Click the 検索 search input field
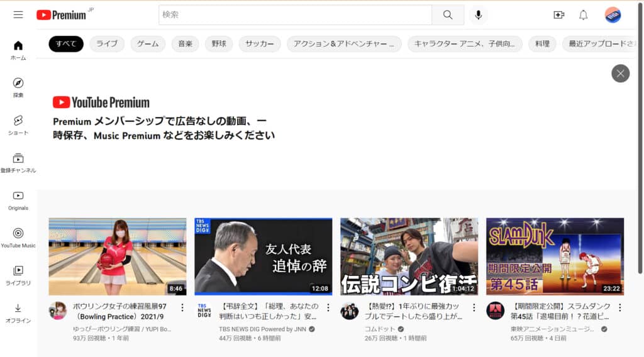Viewport: 644px width, 357px height. tap(296, 15)
